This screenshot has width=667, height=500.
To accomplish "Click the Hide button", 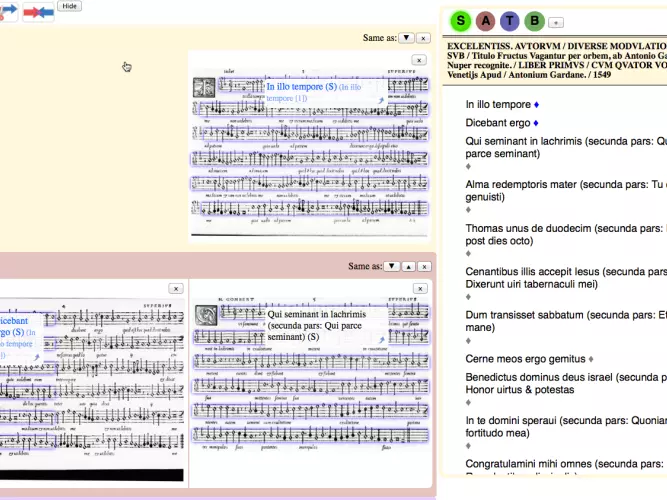I will click(x=69, y=6).
